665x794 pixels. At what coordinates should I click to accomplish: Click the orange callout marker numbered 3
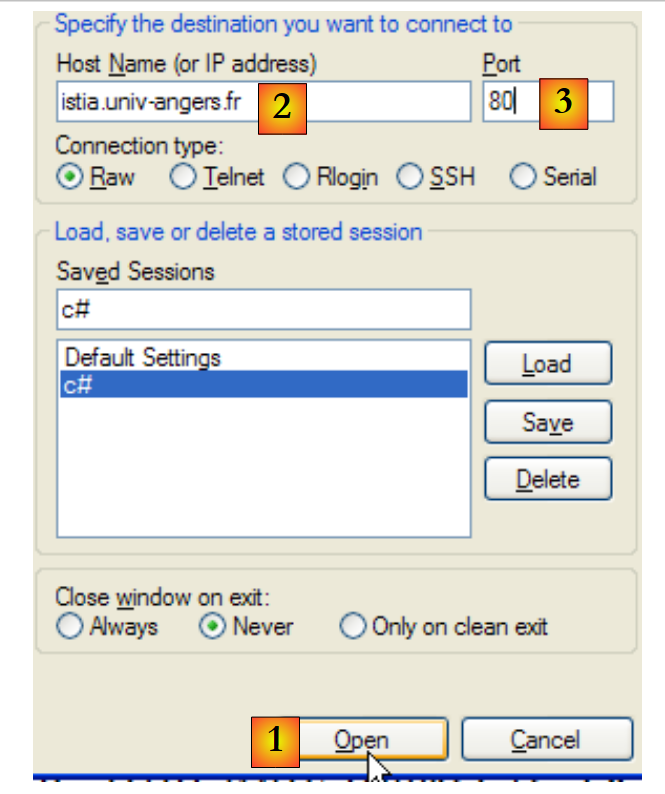pos(563,103)
